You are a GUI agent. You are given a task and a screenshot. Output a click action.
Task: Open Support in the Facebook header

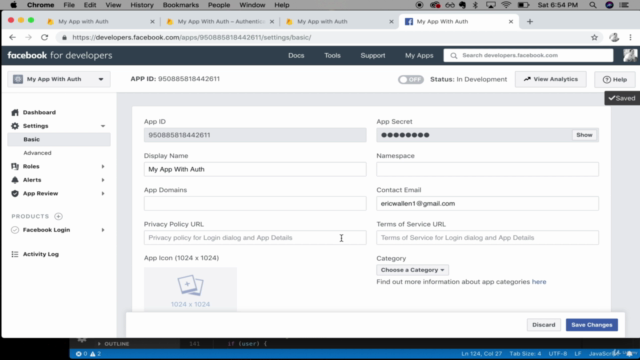373,56
